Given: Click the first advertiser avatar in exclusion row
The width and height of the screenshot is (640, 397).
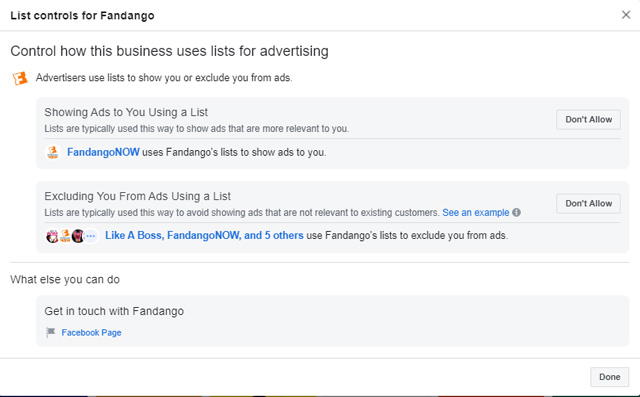Looking at the screenshot, I should (x=52, y=236).
